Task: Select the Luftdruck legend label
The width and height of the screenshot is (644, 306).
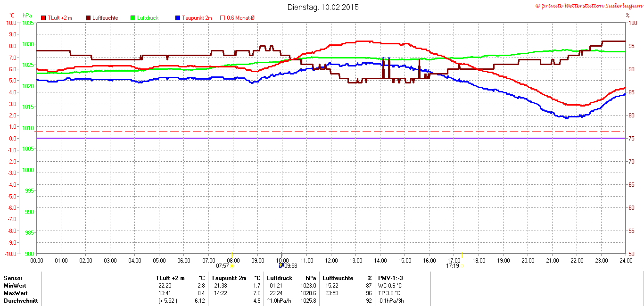Action: coord(148,18)
